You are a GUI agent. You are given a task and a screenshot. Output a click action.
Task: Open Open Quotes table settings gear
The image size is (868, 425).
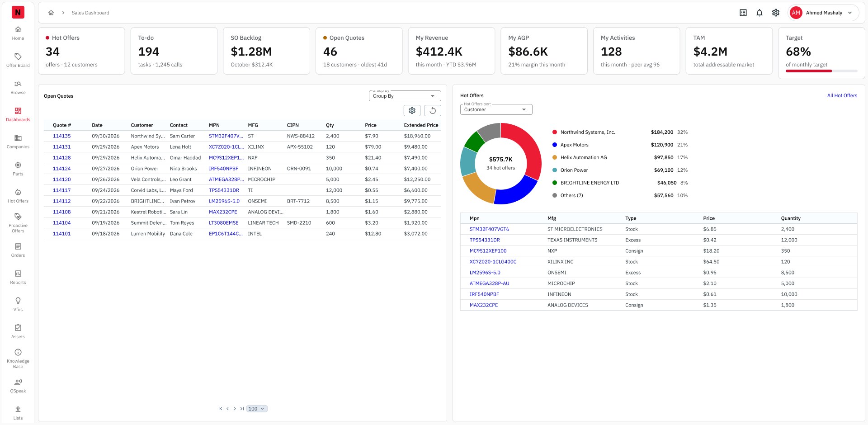tap(412, 110)
